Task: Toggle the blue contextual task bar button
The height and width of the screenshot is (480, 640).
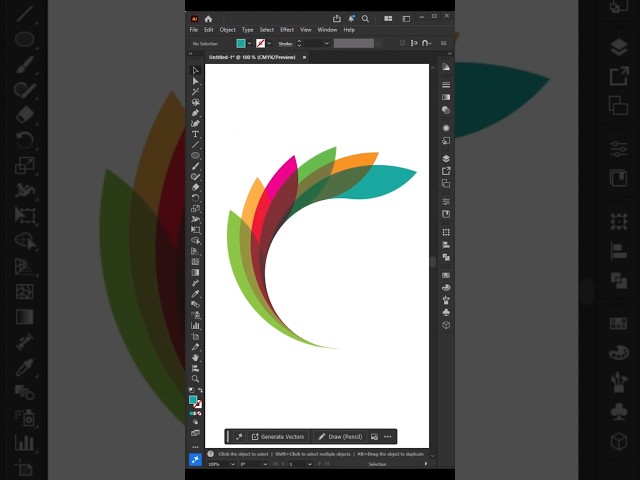Action: point(196,460)
